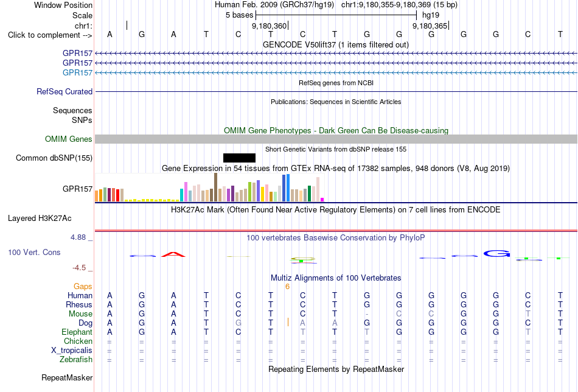Select the Dog alignment row label

tap(85, 323)
